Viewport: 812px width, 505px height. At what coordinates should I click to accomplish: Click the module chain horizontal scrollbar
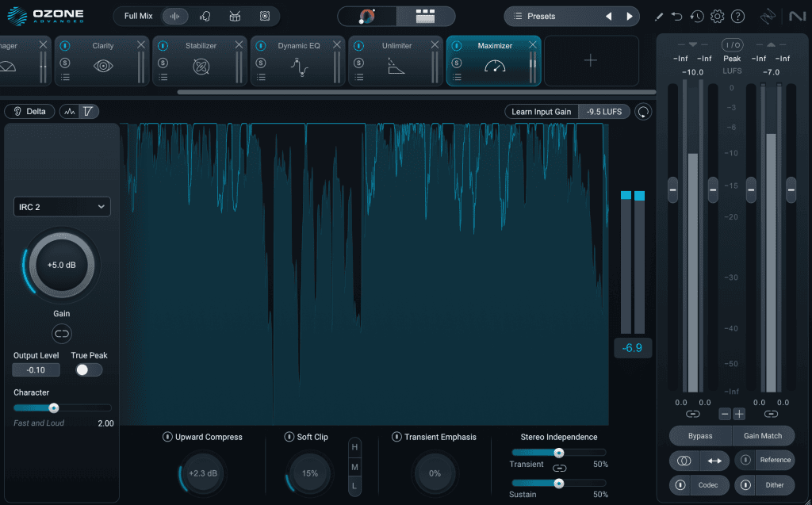tap(416, 92)
